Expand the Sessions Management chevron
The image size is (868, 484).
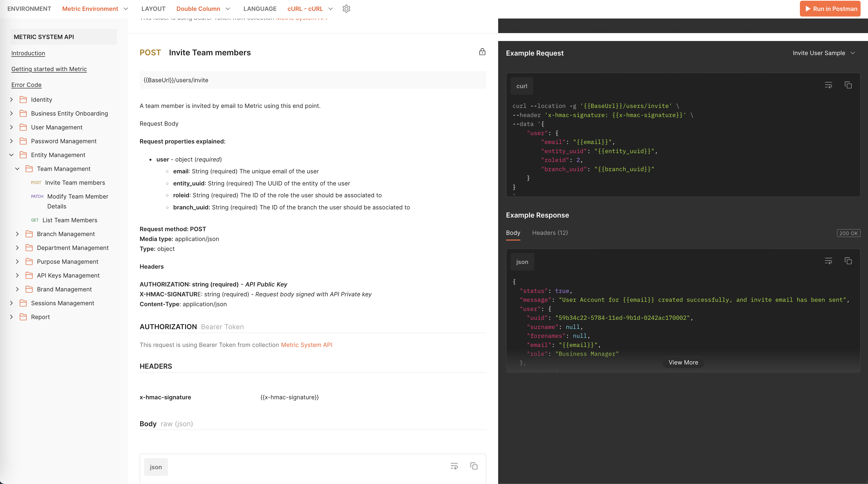coord(11,303)
